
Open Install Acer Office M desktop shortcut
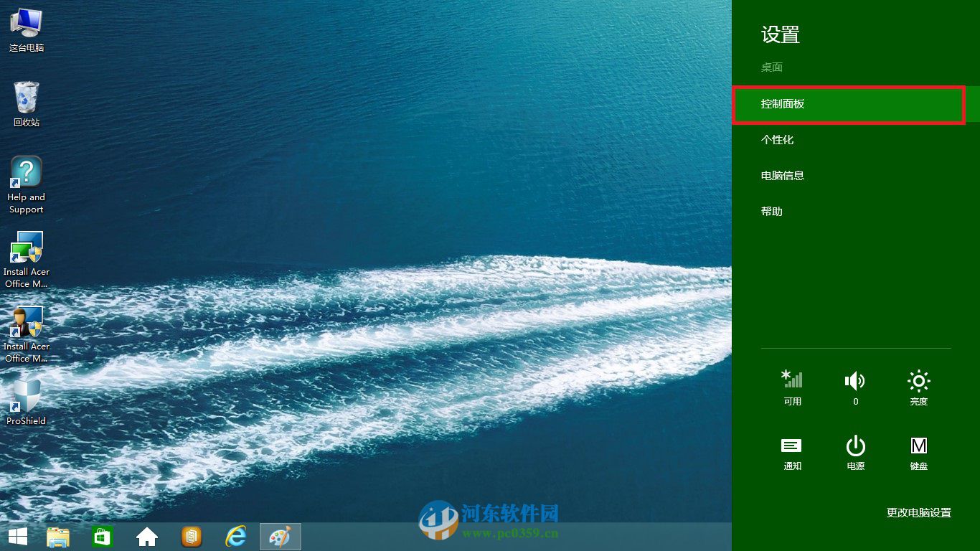(x=26, y=258)
